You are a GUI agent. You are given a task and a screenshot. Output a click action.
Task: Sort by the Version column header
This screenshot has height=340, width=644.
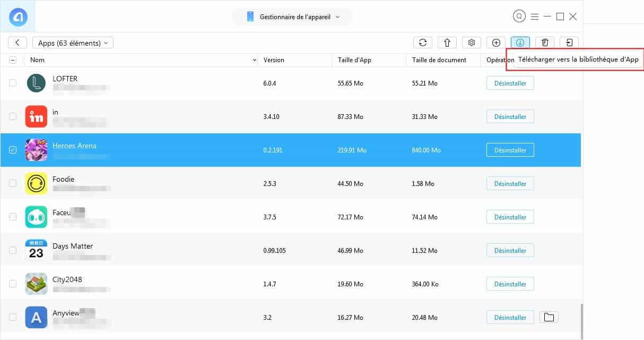point(274,60)
